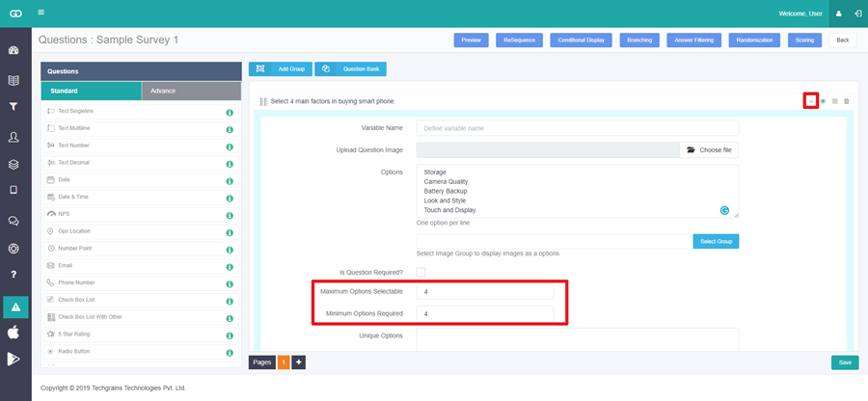
Task: Click Choose file for question image
Action: click(x=709, y=149)
